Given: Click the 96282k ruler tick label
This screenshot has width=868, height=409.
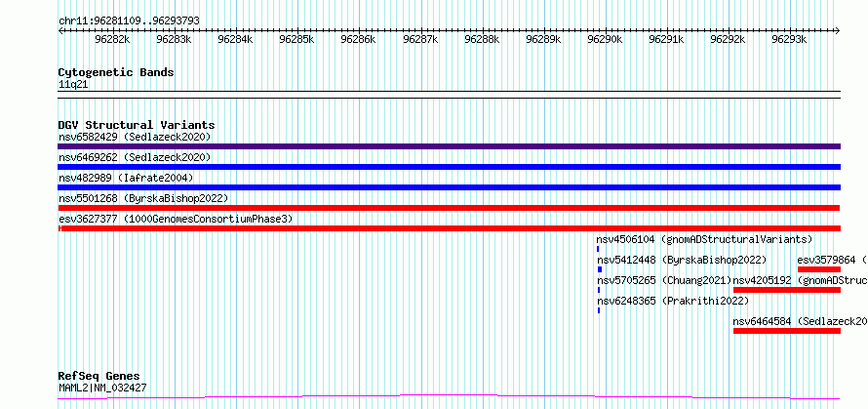Looking at the screenshot, I should pos(112,40).
